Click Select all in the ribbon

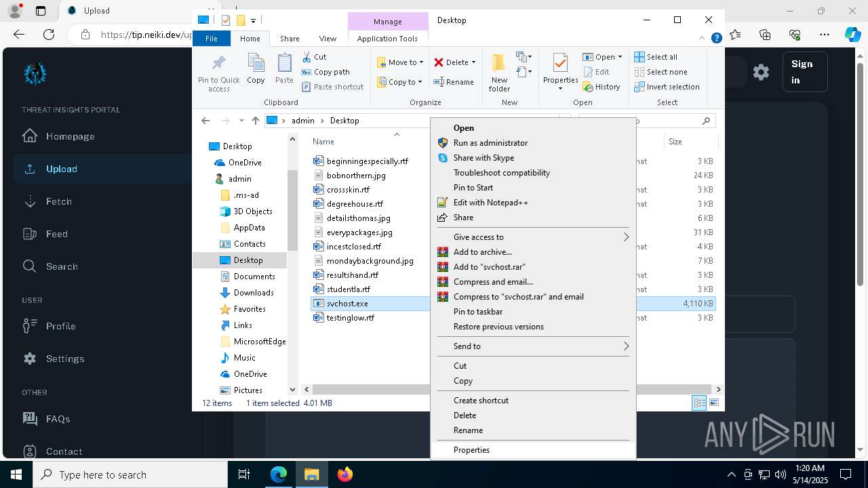[x=656, y=57]
